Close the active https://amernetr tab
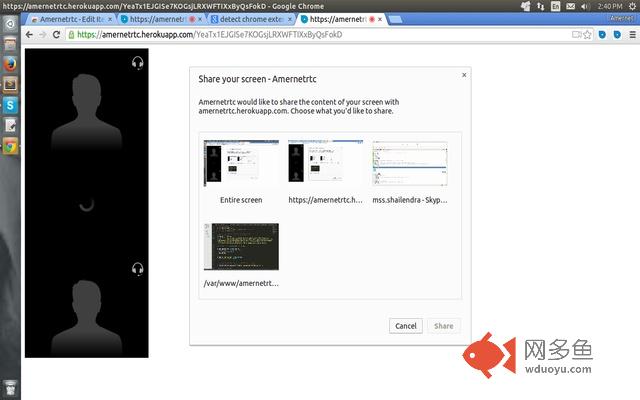Screen dimensions: 640x400 (x=380, y=19)
